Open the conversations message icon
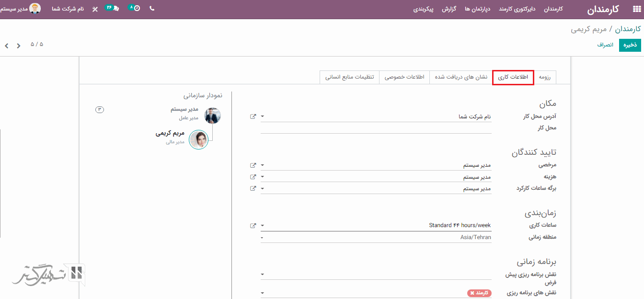The height and width of the screenshot is (299, 644). (x=115, y=9)
